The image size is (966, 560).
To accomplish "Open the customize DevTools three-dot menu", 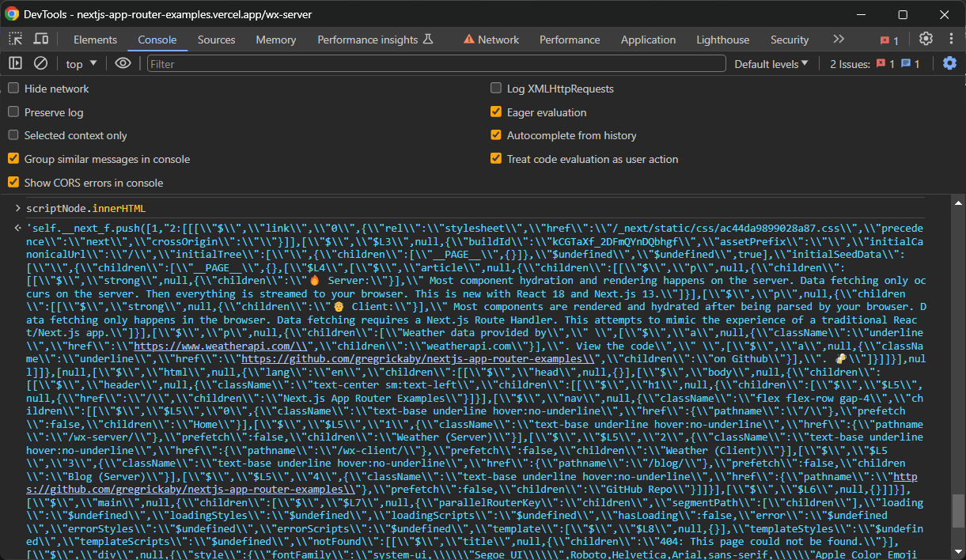I will pyautogui.click(x=951, y=39).
